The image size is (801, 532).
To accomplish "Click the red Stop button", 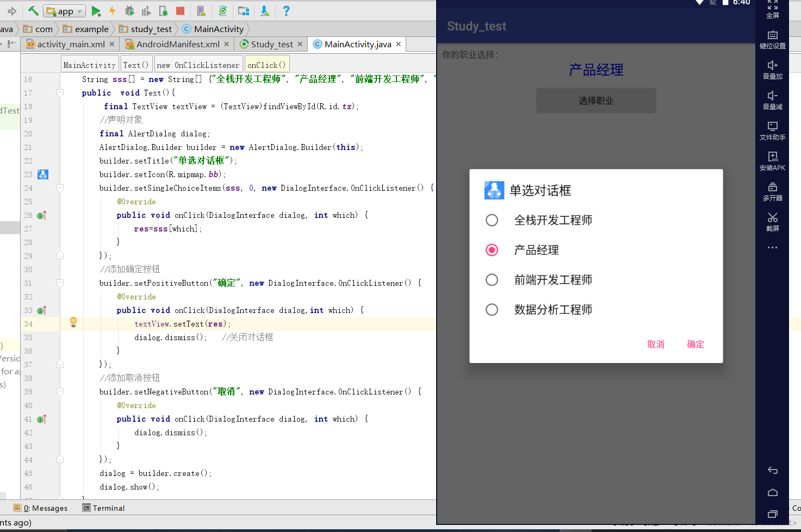I will [x=181, y=11].
